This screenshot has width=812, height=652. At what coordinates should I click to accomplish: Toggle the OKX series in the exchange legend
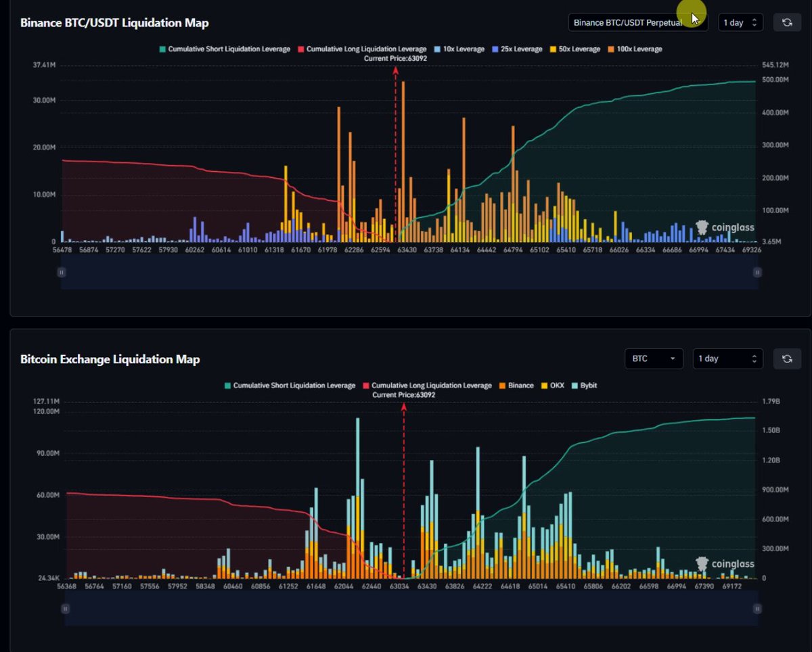[552, 386]
